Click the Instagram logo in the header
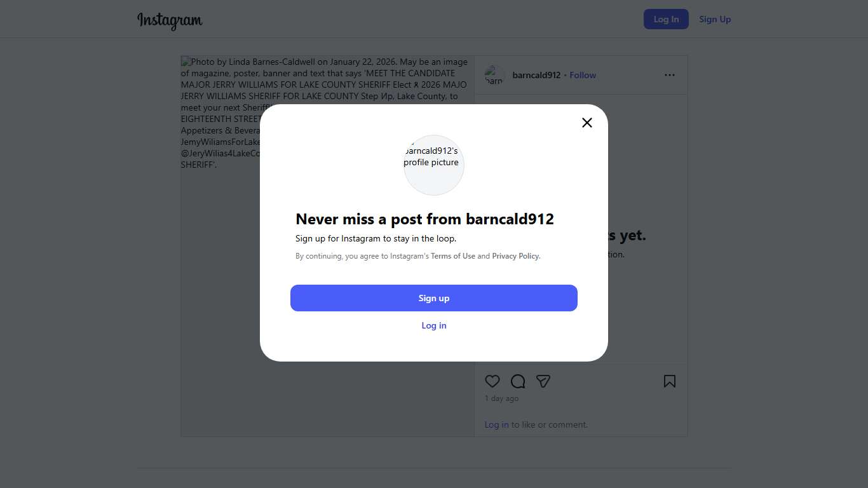 (170, 20)
